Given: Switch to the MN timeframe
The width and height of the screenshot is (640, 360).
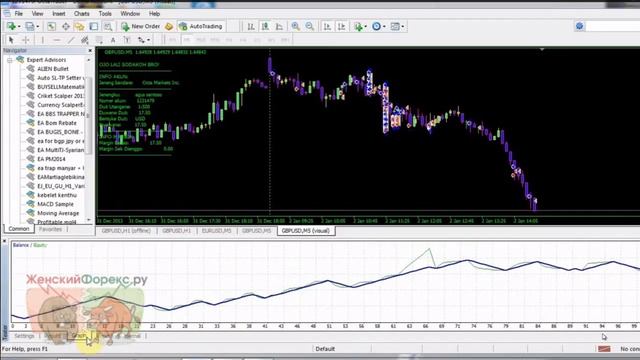Looking at the screenshot, I should 285,40.
